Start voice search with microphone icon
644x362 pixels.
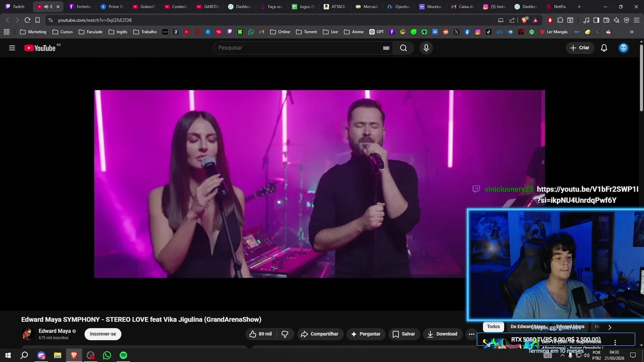(x=426, y=48)
